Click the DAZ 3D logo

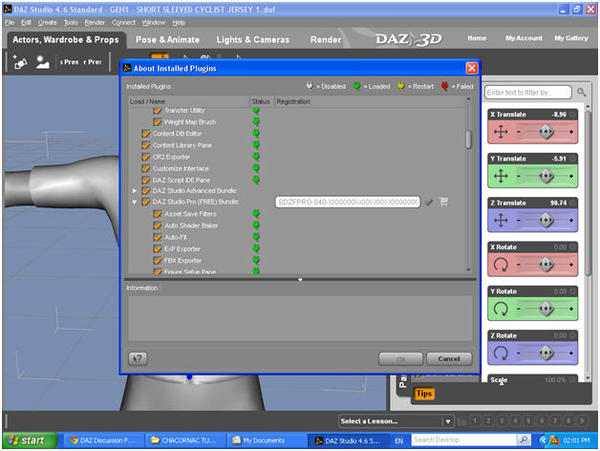pos(408,39)
